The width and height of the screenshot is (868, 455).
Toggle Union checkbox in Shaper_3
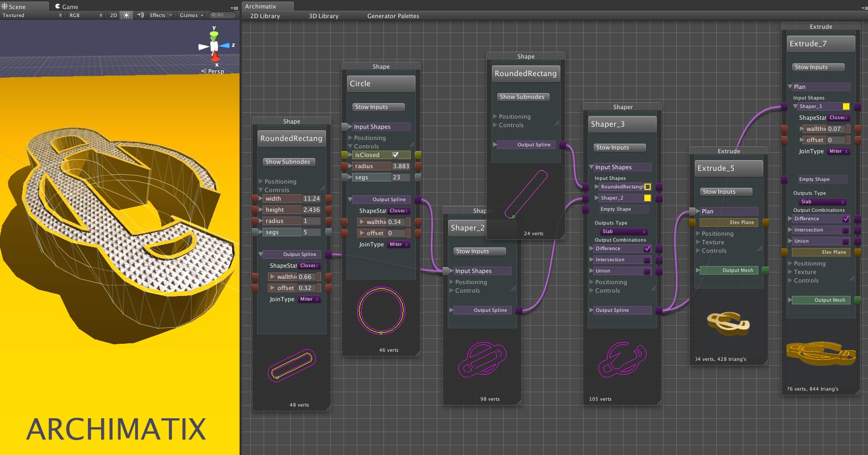[x=648, y=271]
